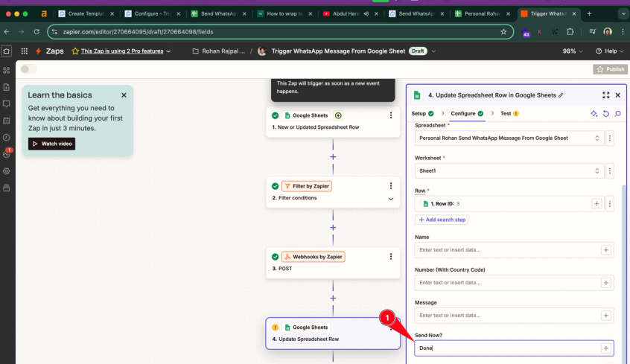Image resolution: width=630 pixels, height=364 pixels.
Task: Open the Rohan Rajpal folder breadcrumb
Action: point(219,51)
